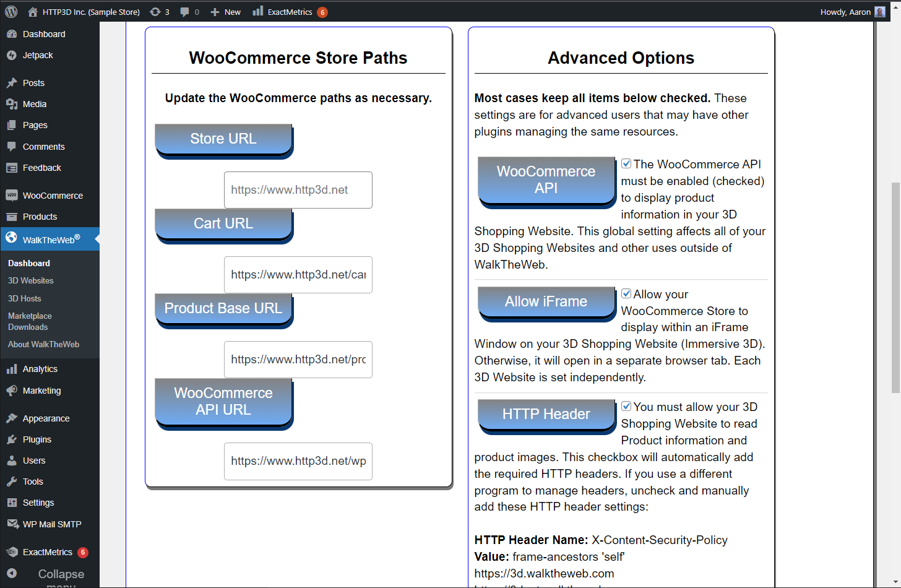The width and height of the screenshot is (901, 588).
Task: Click the Comments bubble icon in sidebar
Action: [12, 147]
